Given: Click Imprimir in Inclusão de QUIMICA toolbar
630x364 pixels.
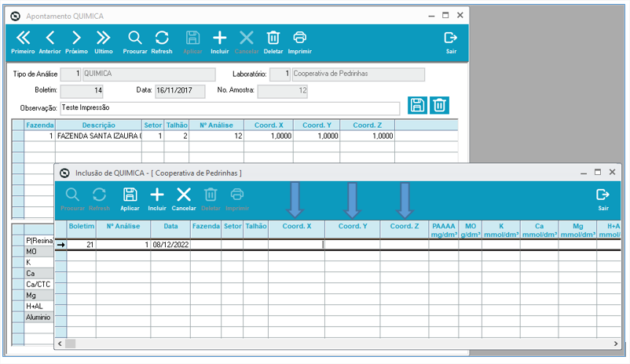Looking at the screenshot, I should tap(237, 199).
